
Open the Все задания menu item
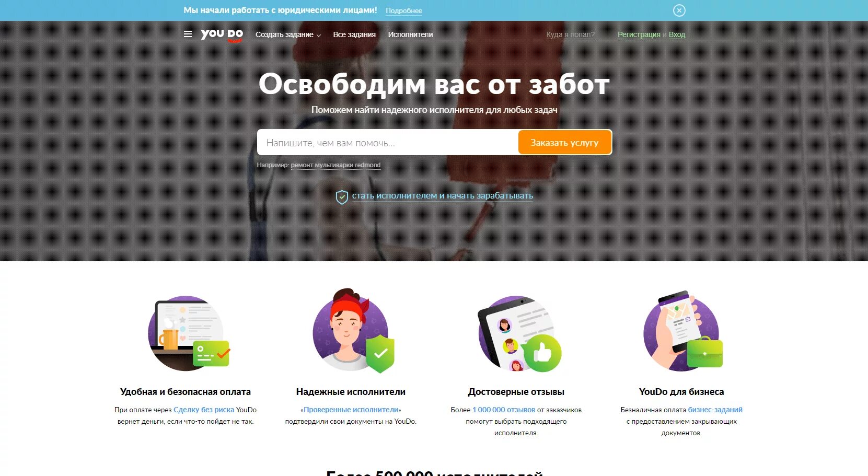354,34
